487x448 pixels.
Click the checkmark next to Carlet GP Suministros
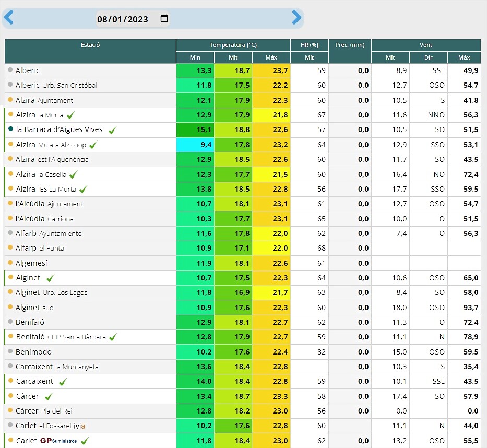point(85,441)
